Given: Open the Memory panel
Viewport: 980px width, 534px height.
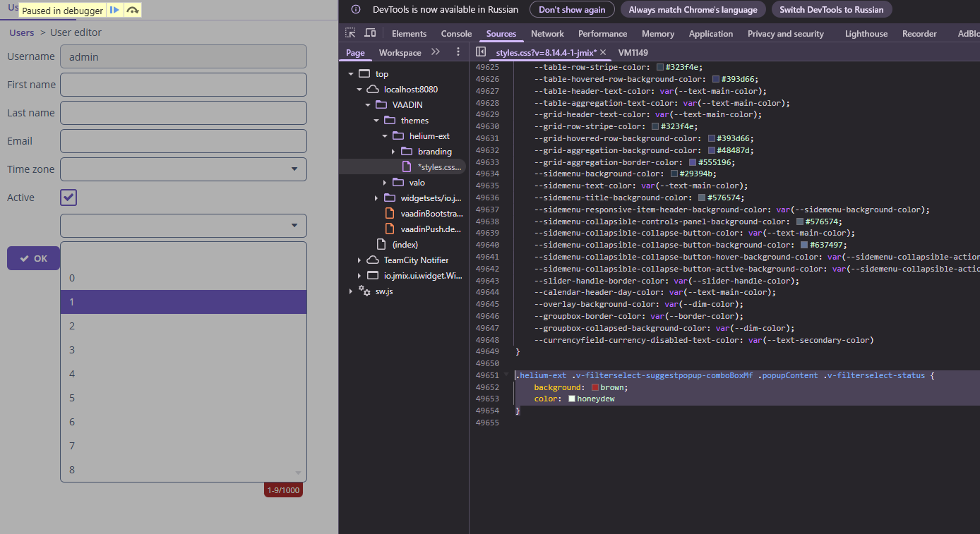Looking at the screenshot, I should [x=658, y=34].
